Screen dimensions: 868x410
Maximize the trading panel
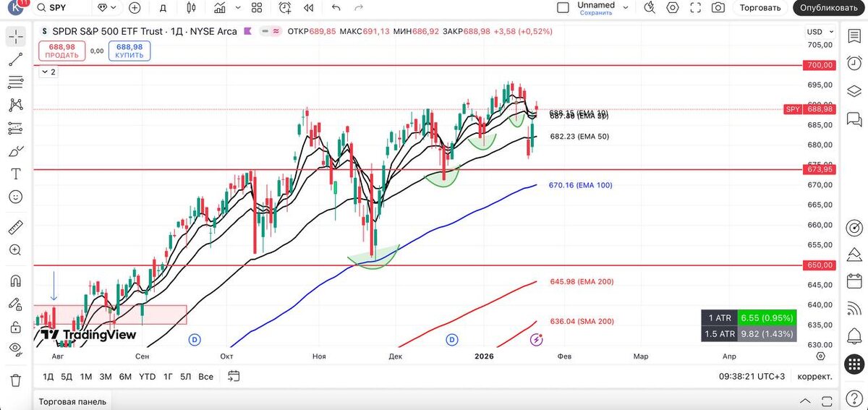pyautogui.click(x=825, y=401)
